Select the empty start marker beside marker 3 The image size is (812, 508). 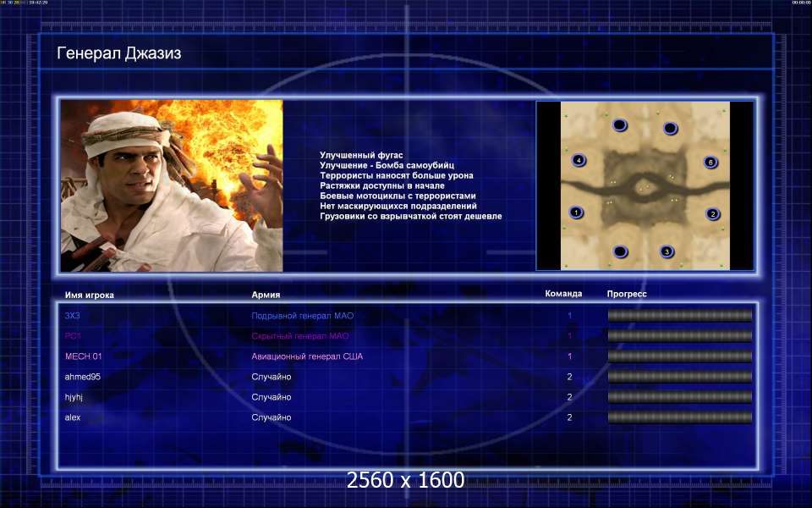tap(620, 251)
